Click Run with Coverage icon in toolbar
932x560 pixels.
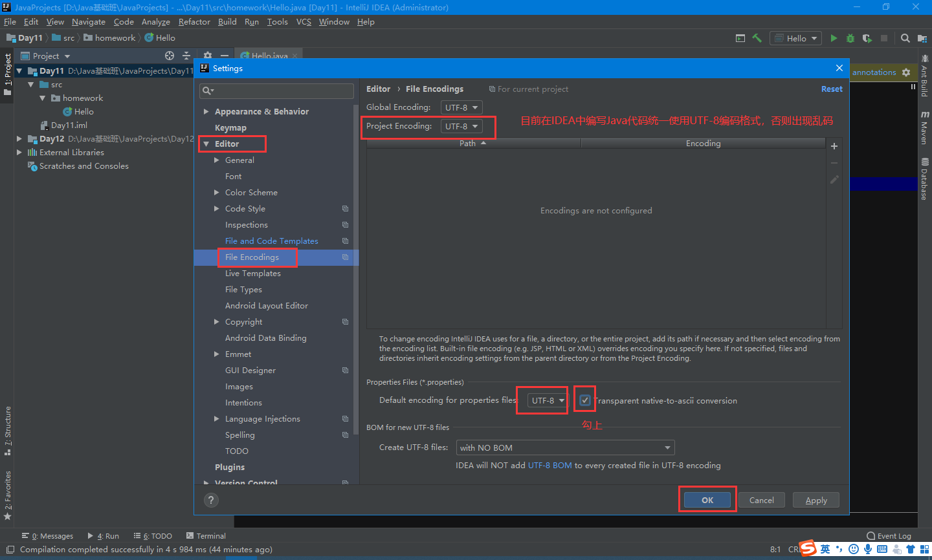(x=867, y=38)
